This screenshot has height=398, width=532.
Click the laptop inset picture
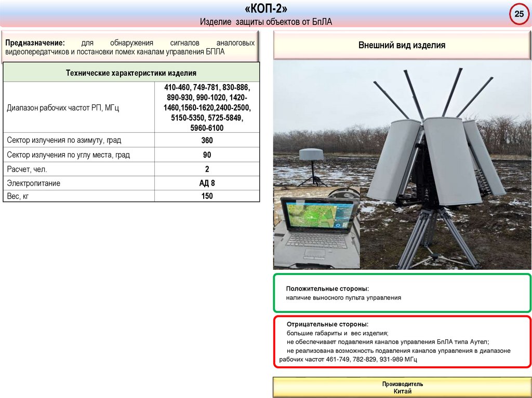316,228
